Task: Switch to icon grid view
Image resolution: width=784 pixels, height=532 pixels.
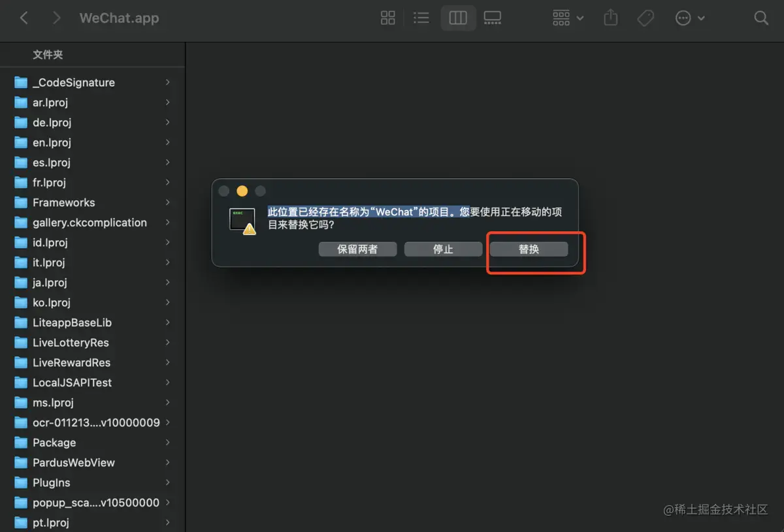Action: [388, 18]
